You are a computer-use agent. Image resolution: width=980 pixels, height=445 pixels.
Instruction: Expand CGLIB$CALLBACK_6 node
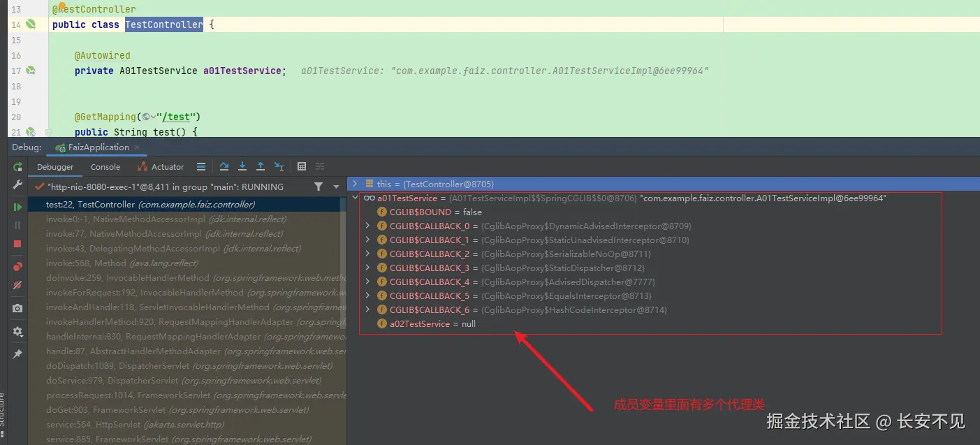(367, 309)
